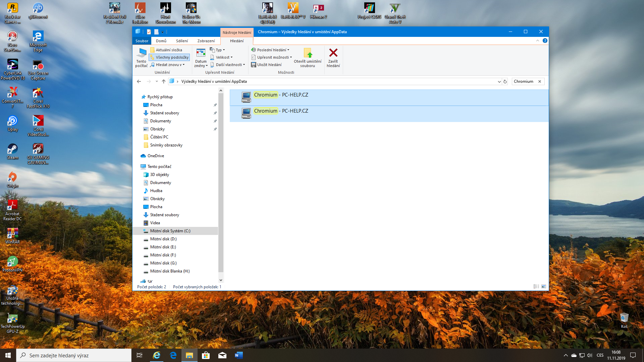Open the Zobrazení ribbon tab
Viewport: 644px width, 362px height.
click(x=206, y=41)
